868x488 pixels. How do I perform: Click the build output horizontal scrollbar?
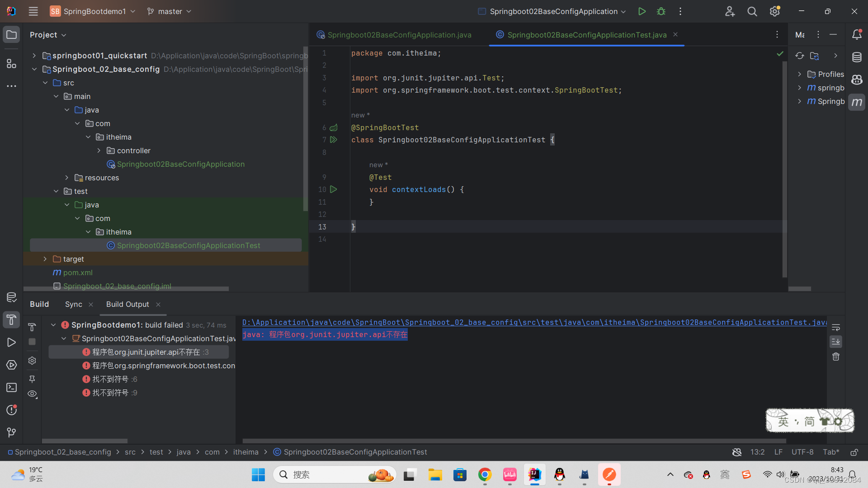click(x=514, y=441)
